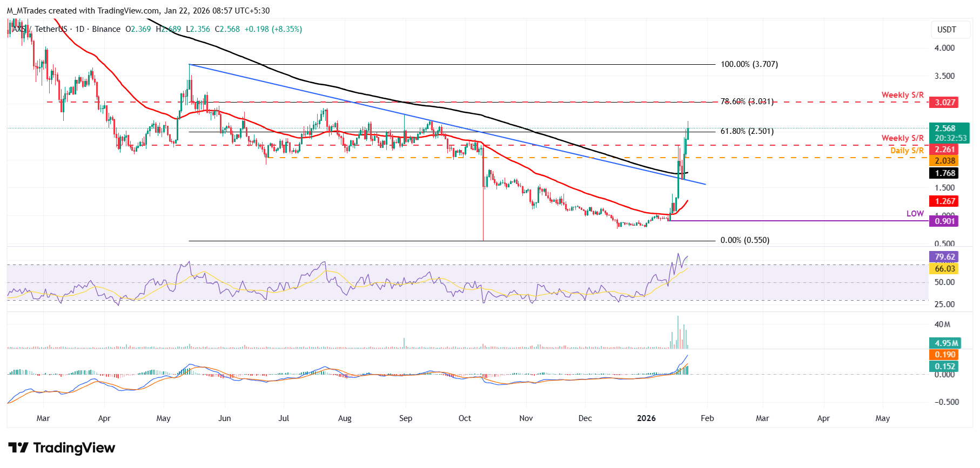Select the 2.261 Weekly S/R price tag
The width and height of the screenshot is (980, 468).
pos(945,150)
